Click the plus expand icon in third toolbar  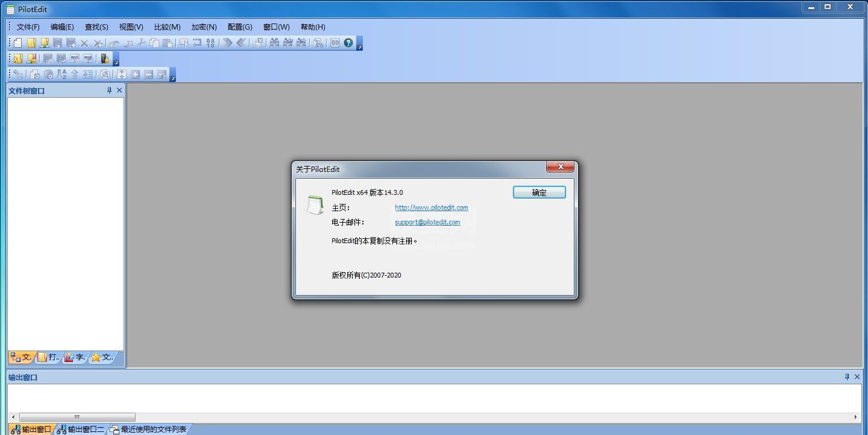click(x=135, y=75)
